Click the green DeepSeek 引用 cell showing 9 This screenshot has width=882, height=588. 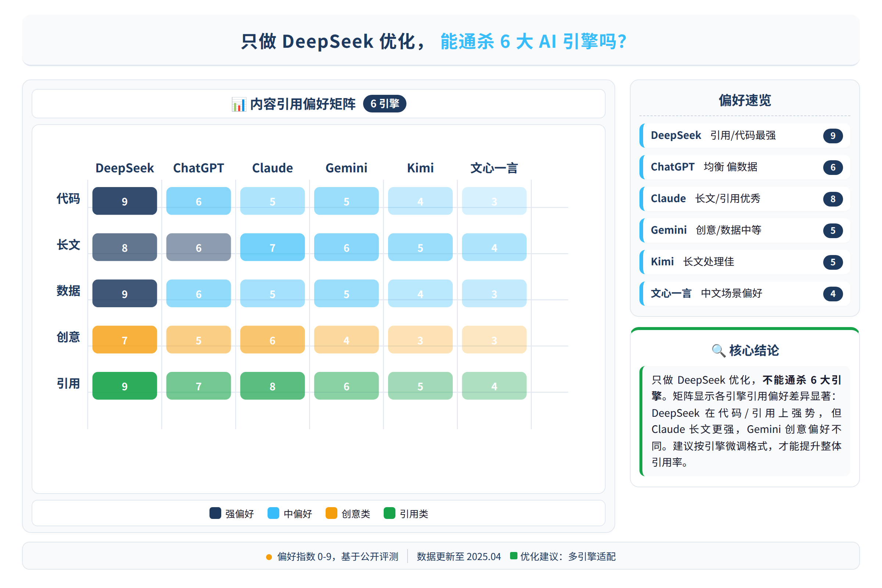[x=125, y=386]
